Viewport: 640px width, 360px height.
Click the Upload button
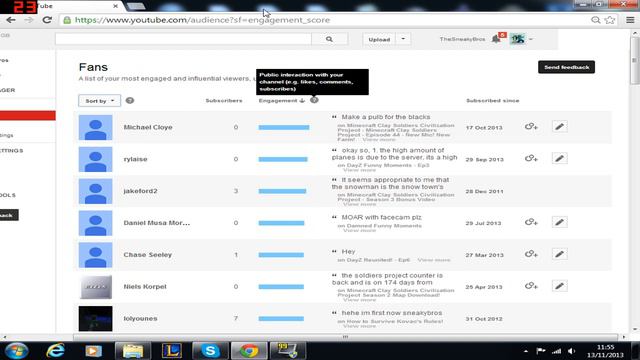click(379, 39)
